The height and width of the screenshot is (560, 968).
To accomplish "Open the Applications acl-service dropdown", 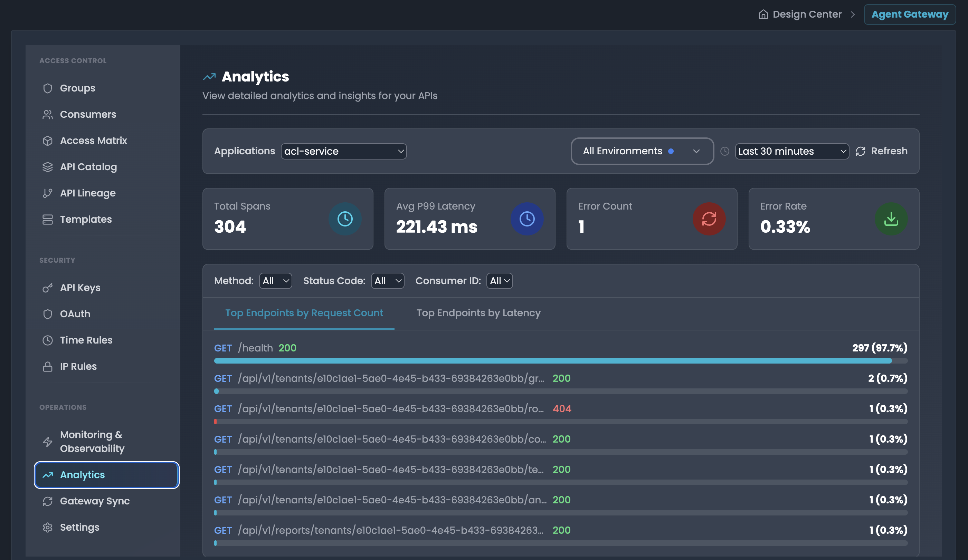I will (x=343, y=151).
